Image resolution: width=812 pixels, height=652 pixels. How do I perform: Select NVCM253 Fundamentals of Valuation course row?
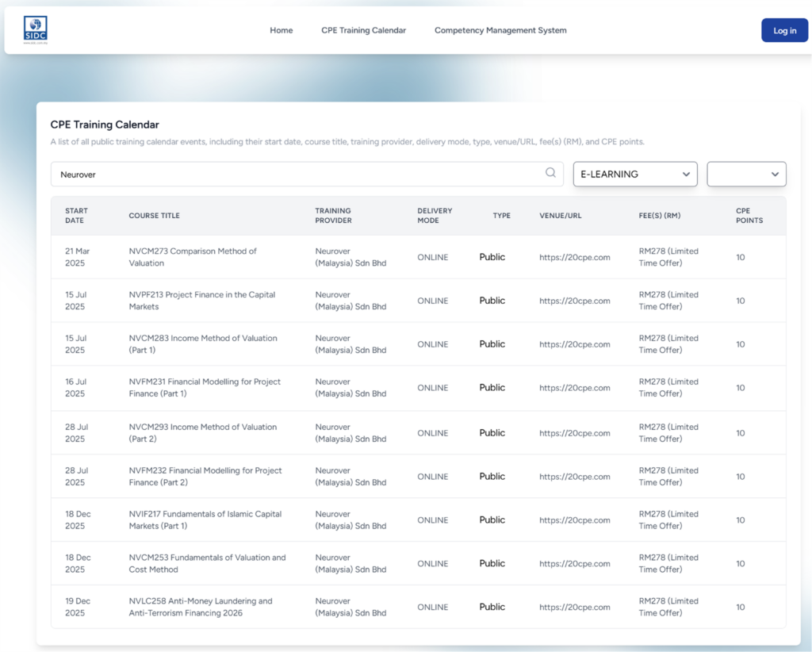[207, 564]
